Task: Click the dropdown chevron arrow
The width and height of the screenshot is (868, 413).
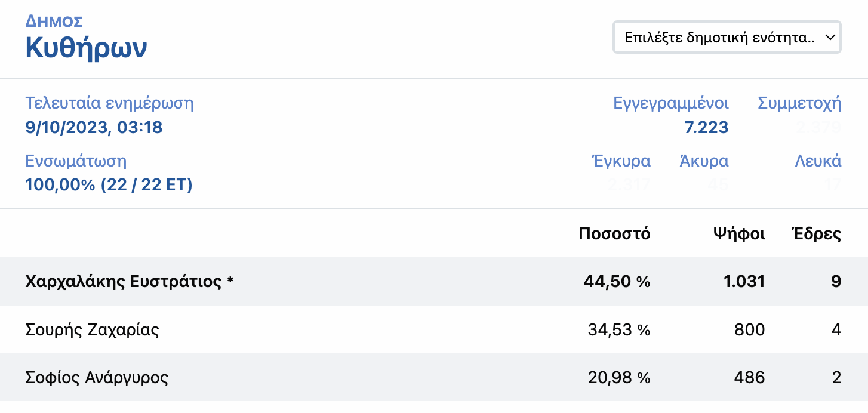Action: click(830, 38)
